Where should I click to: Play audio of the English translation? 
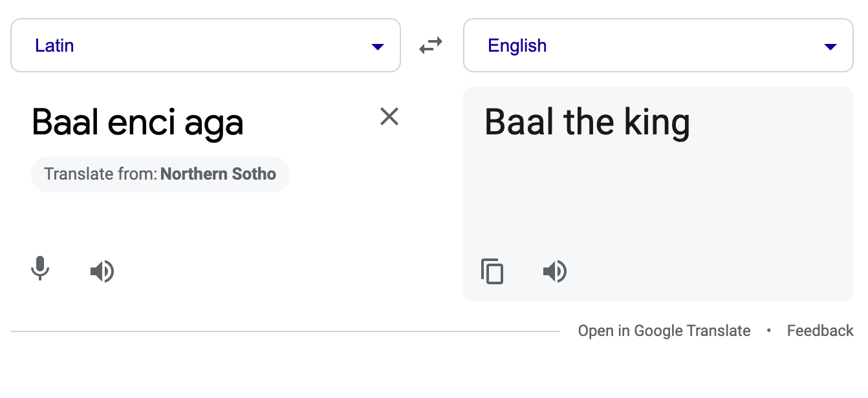tap(554, 271)
